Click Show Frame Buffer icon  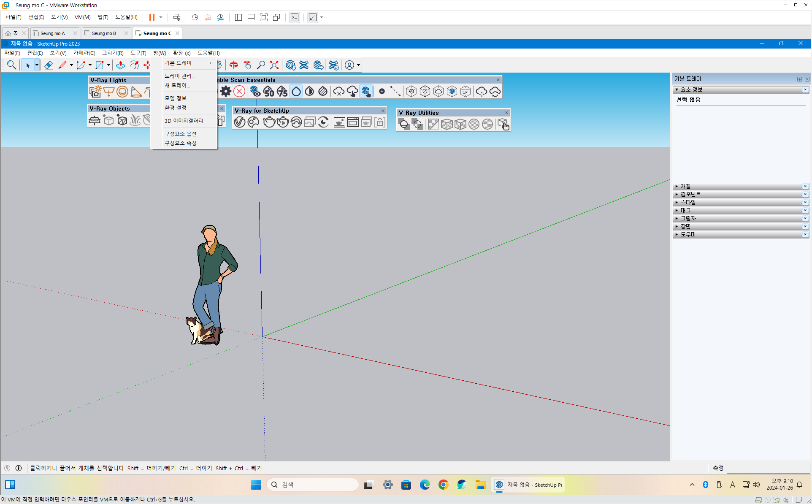353,122
